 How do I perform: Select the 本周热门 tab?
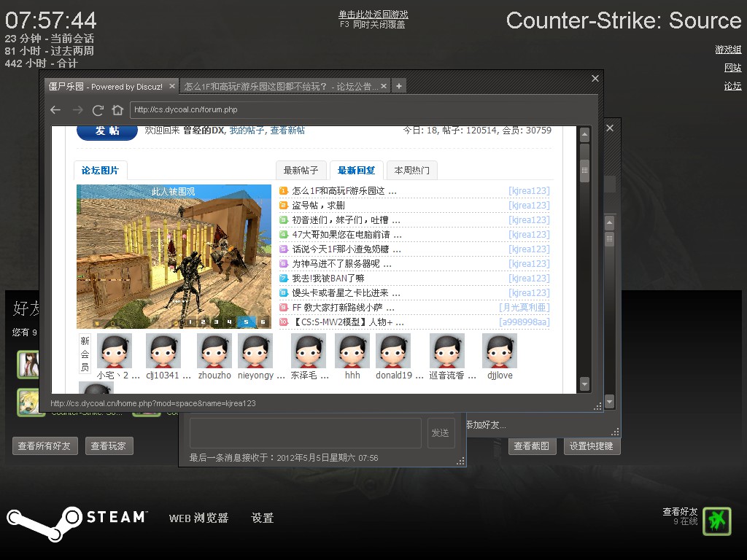(411, 171)
